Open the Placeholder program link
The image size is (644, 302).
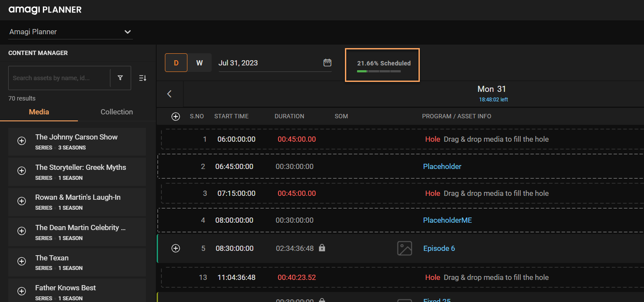(442, 166)
